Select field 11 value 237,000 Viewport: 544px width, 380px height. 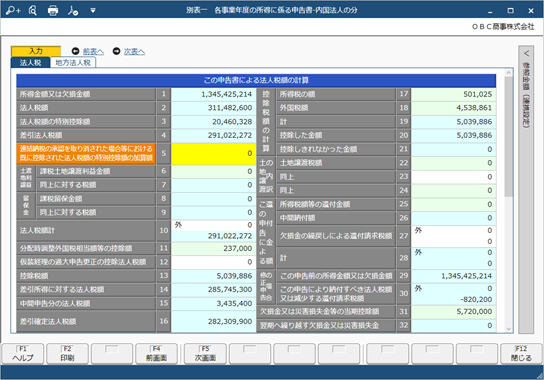213,248
